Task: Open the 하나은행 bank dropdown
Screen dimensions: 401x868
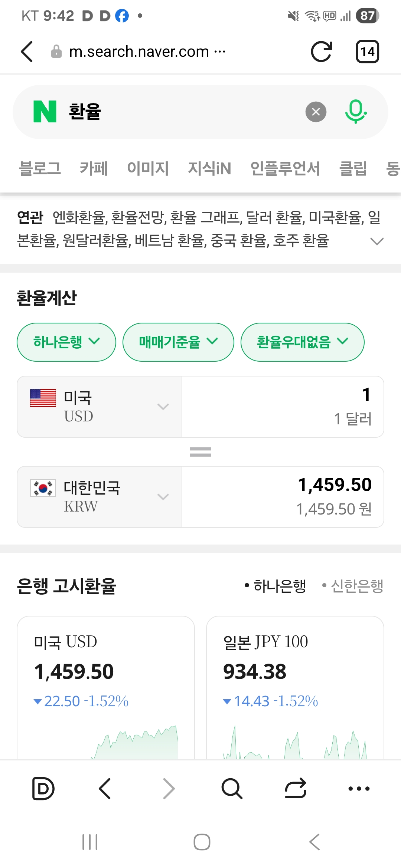Action: click(66, 342)
